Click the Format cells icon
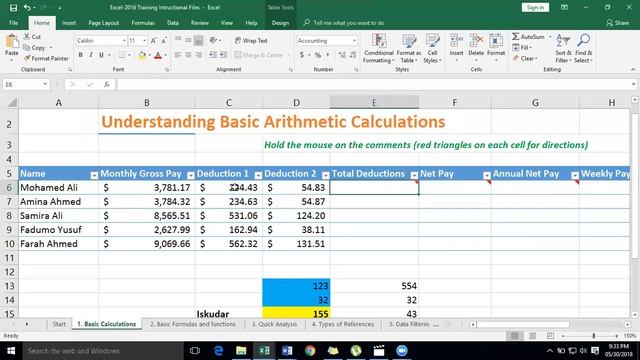 [496, 41]
